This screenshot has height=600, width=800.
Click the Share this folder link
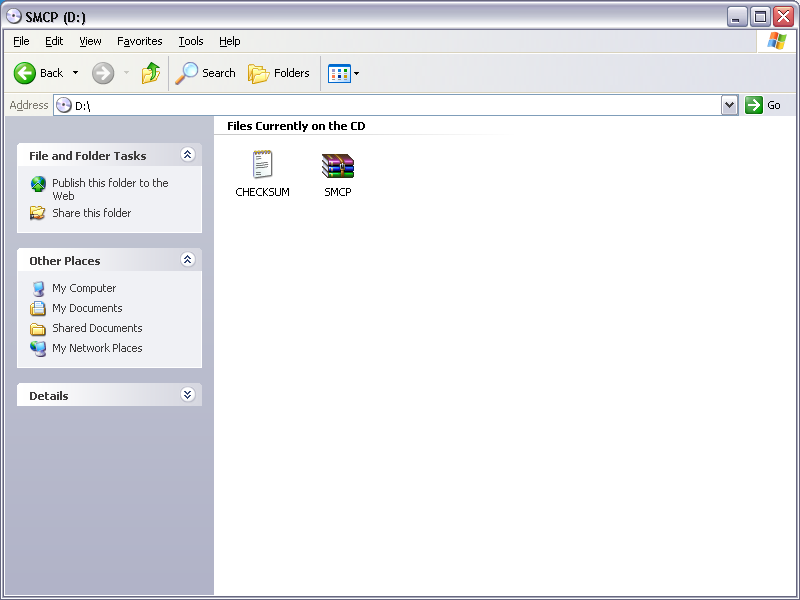click(91, 213)
